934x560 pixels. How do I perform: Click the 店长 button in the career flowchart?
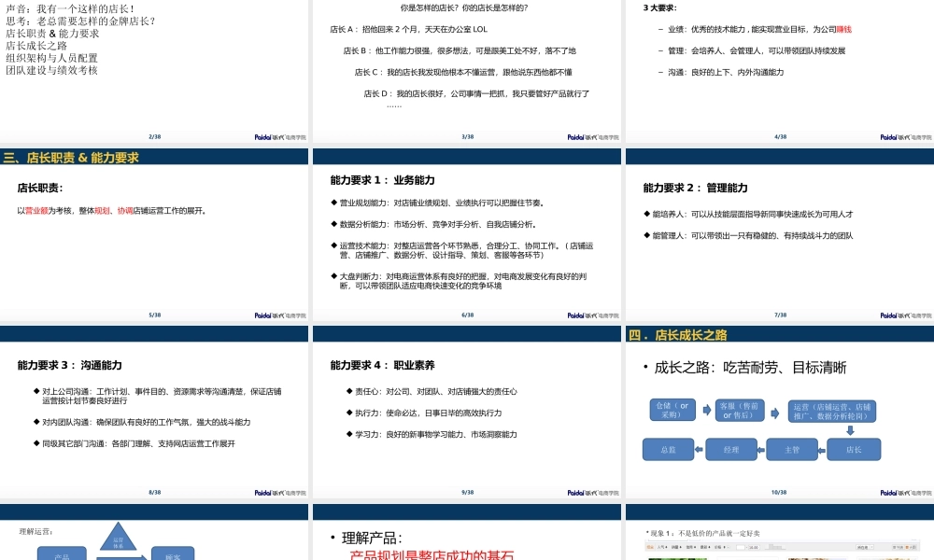854,450
